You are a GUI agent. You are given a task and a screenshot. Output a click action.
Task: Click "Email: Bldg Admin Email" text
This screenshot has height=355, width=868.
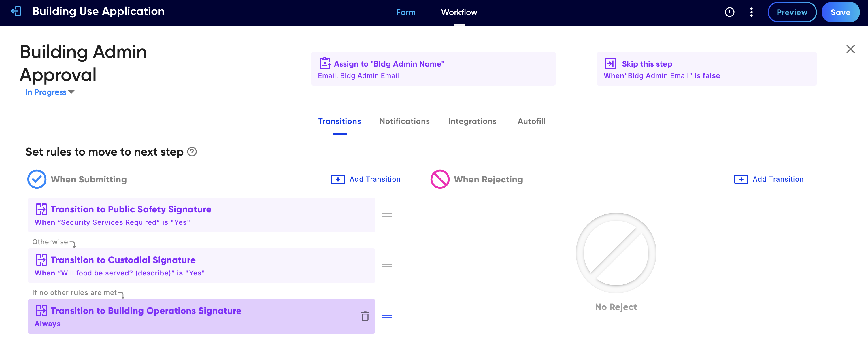click(358, 76)
